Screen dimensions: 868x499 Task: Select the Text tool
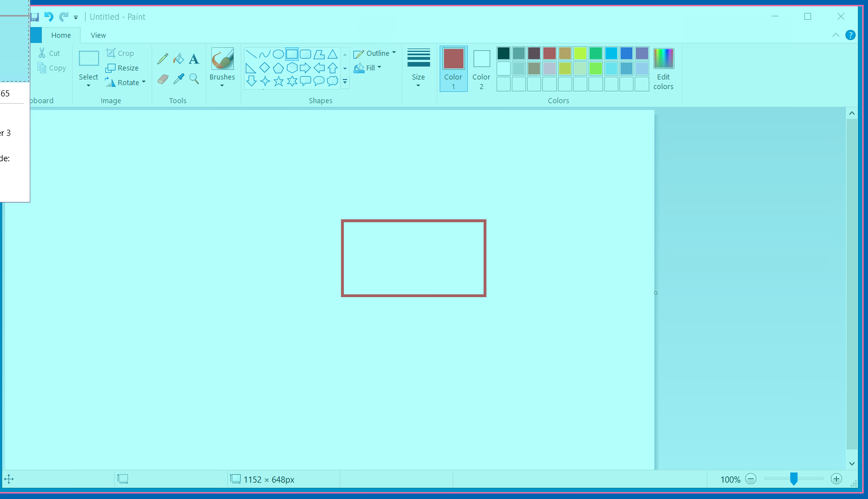click(x=194, y=59)
